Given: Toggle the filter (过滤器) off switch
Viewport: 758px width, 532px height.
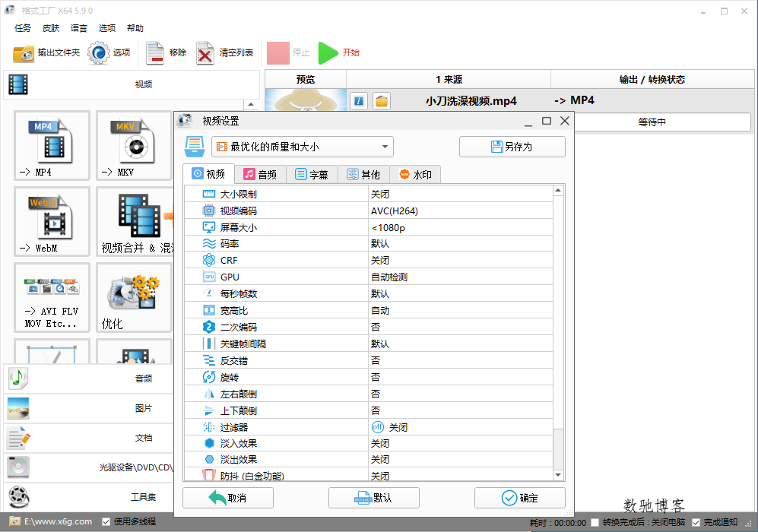Looking at the screenshot, I should pos(378,427).
